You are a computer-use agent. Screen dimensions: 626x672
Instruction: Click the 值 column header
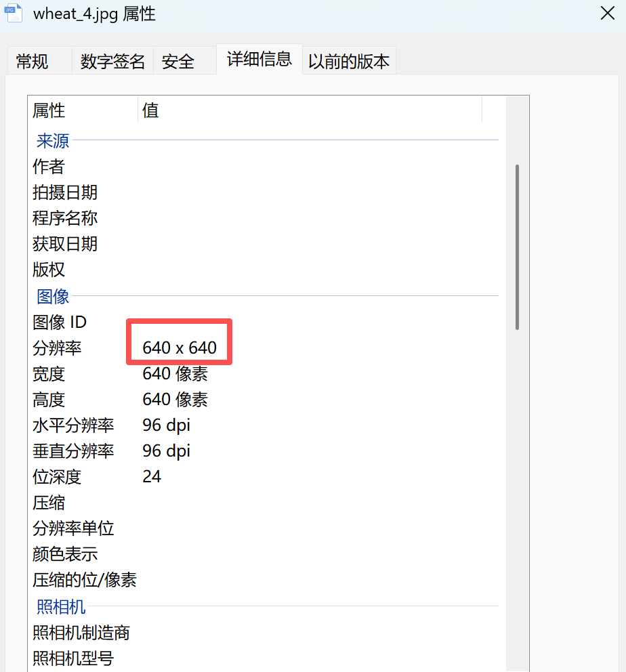(310, 110)
